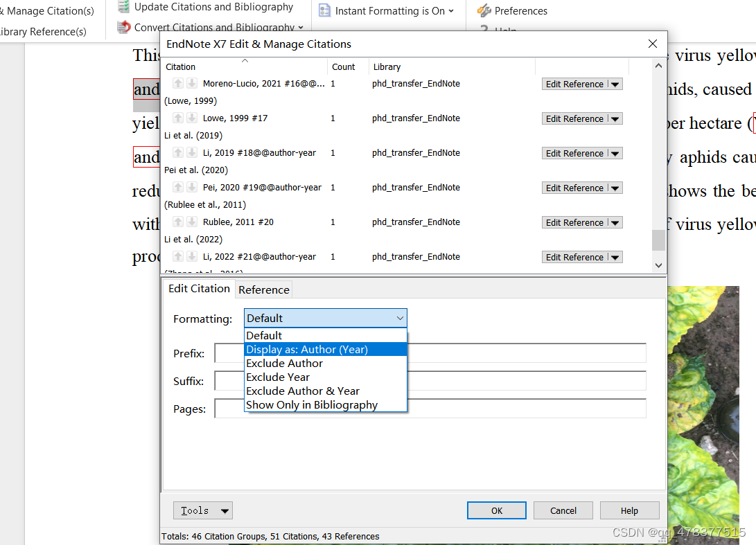
Task: Click the Li et al. (2022) group label
Action: (193, 240)
